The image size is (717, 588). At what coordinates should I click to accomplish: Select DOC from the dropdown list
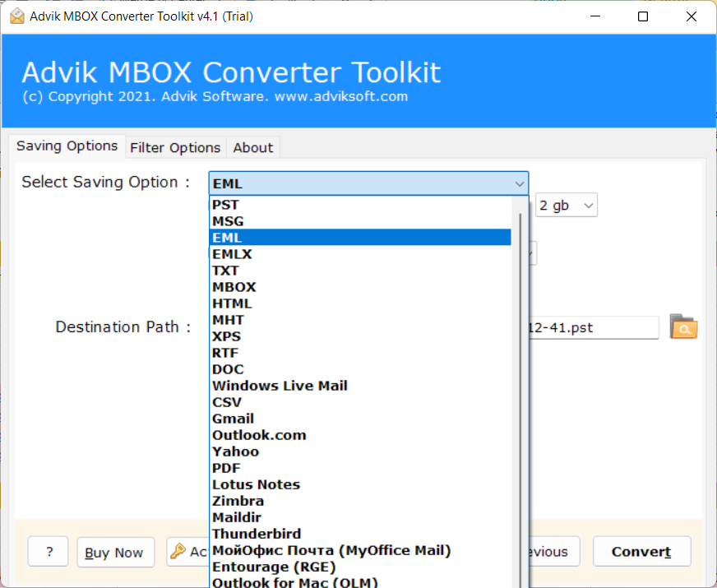coord(360,369)
